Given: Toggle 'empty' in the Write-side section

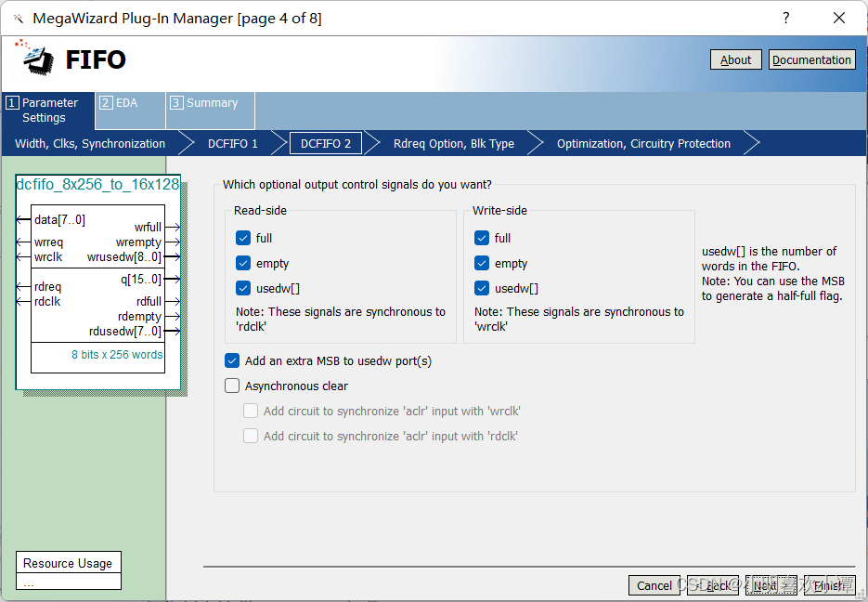Looking at the screenshot, I should click(x=481, y=263).
